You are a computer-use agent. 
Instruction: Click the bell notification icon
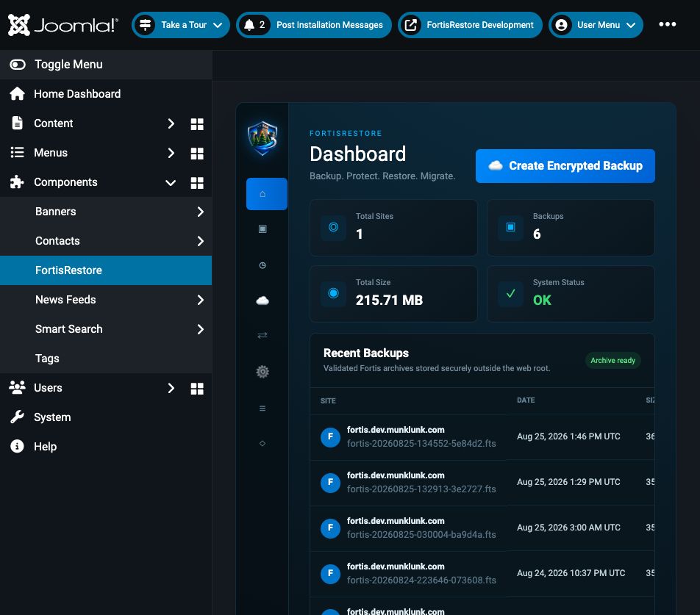tap(249, 25)
